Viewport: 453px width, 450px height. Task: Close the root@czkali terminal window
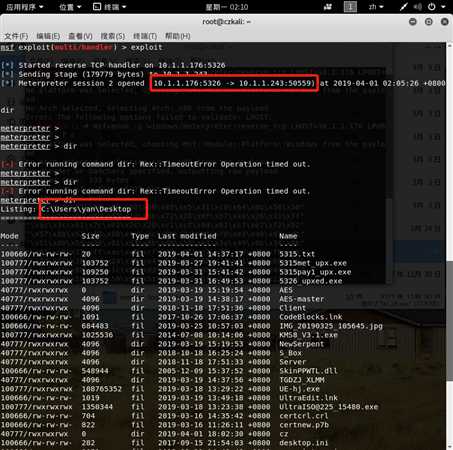pos(445,22)
